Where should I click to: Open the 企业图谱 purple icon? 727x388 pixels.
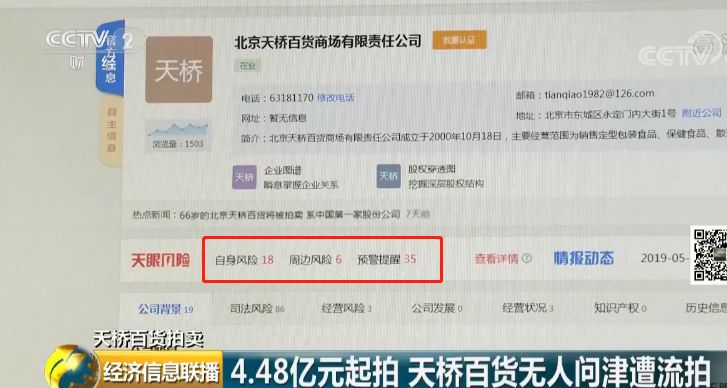point(244,177)
